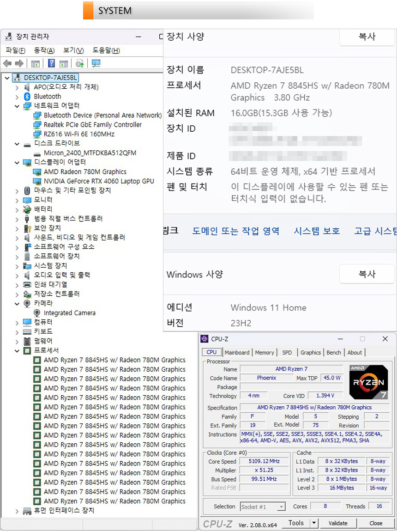Click the scan hardware monitor toolbar icon
This screenshot has width=397, height=532.
tap(96, 63)
